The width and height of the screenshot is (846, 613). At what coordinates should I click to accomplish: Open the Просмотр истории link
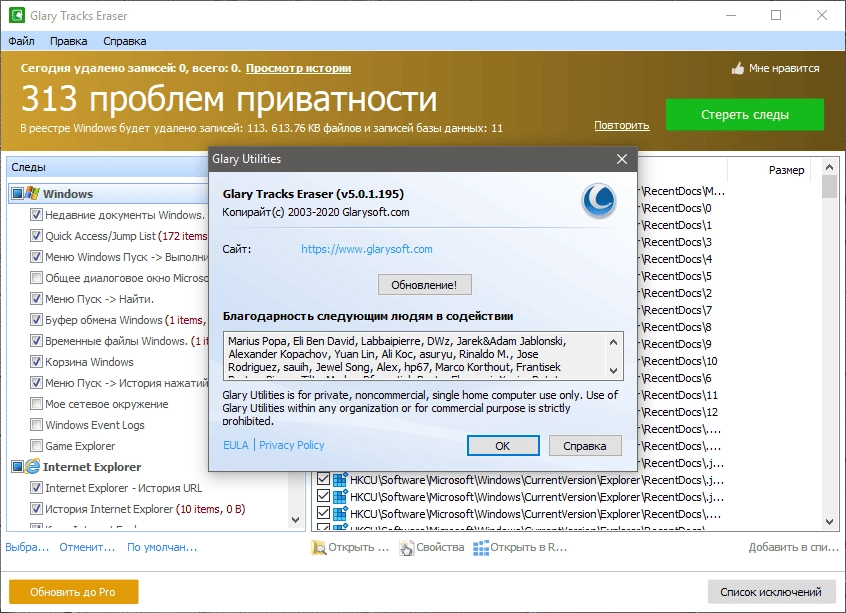click(298, 69)
